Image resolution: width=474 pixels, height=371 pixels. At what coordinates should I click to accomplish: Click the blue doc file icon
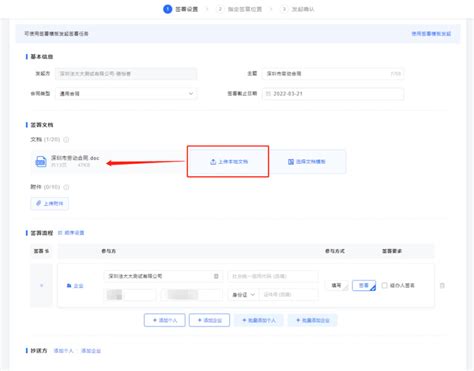point(41,162)
